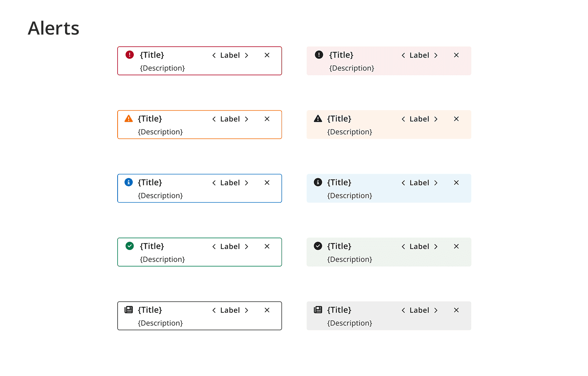This screenshot has height=376, width=588.
Task: Click left chevron in blue outlined alert
Action: click(214, 183)
